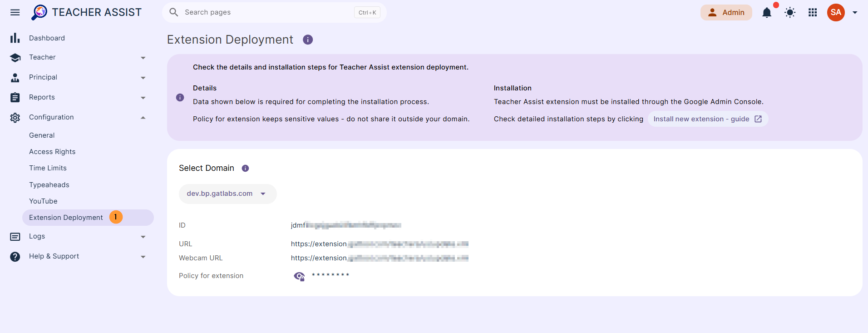Click info icon beside Select Domain
Screen dimensions: 868x333
[x=245, y=168]
